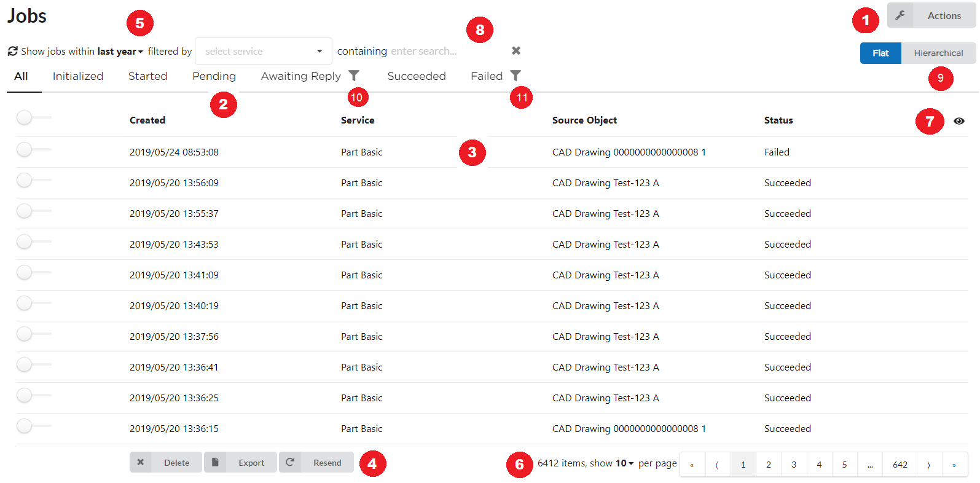Go to the last page of results
Screen dimensions: 980x483
[x=954, y=465]
